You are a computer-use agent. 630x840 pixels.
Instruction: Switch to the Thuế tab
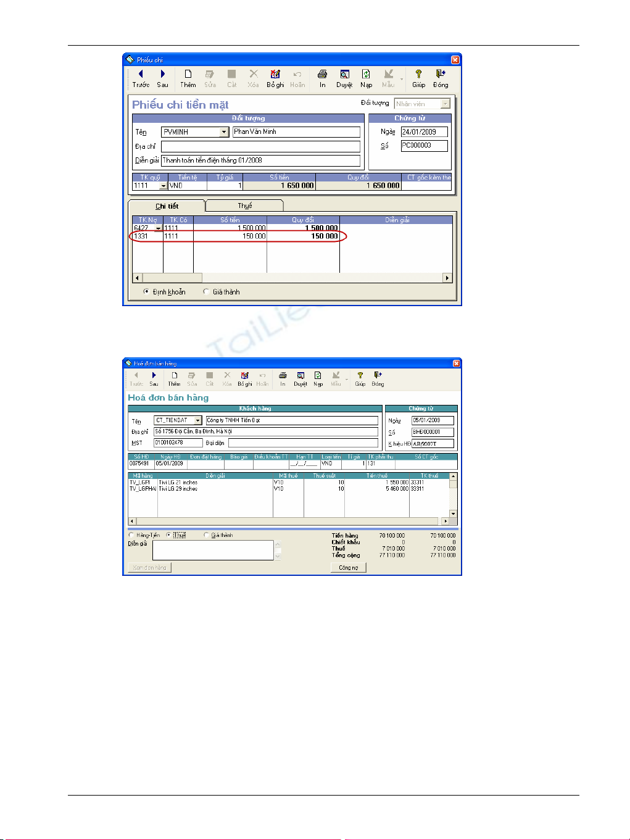245,206
